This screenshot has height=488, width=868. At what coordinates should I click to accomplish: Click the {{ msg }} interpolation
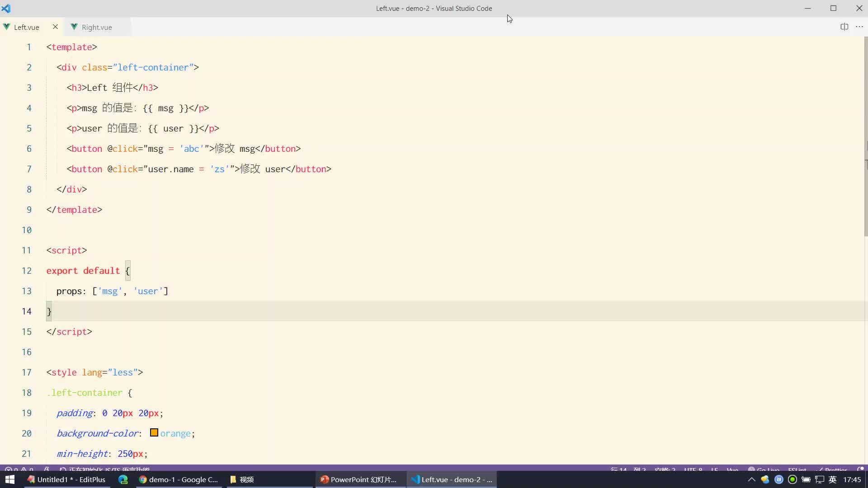(x=165, y=108)
